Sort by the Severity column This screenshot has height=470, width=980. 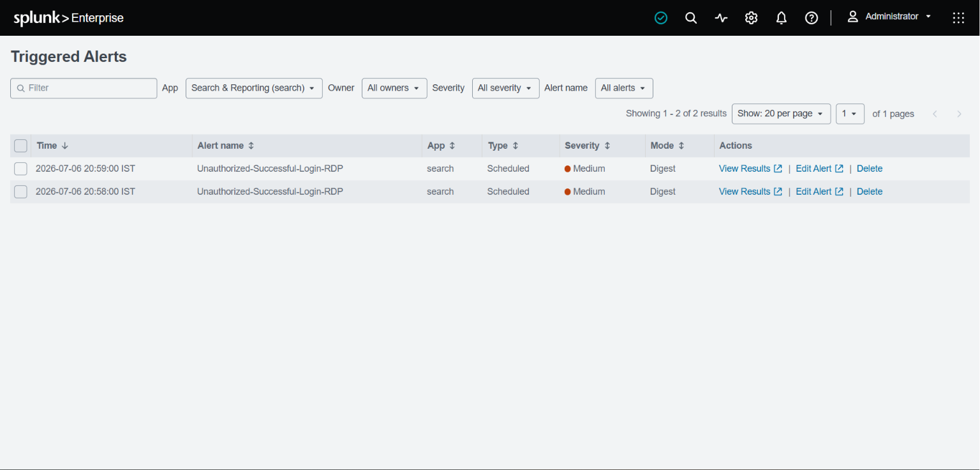tap(588, 146)
